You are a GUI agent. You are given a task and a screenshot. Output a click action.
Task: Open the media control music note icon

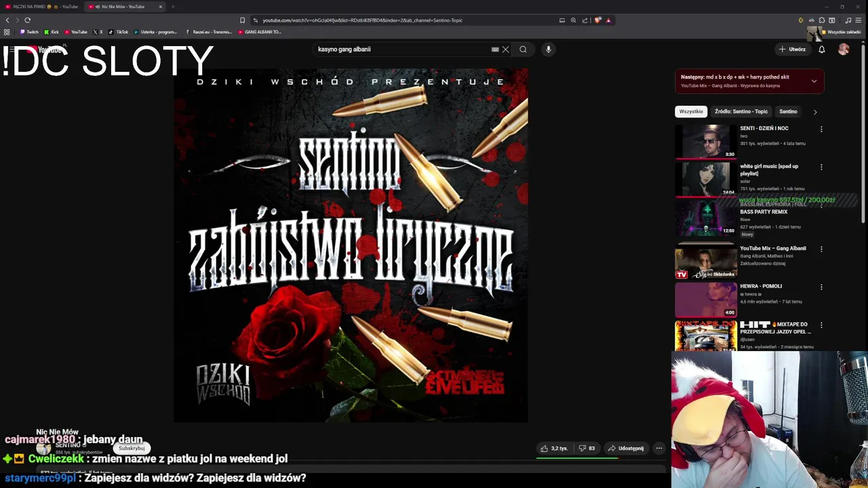tap(848, 20)
